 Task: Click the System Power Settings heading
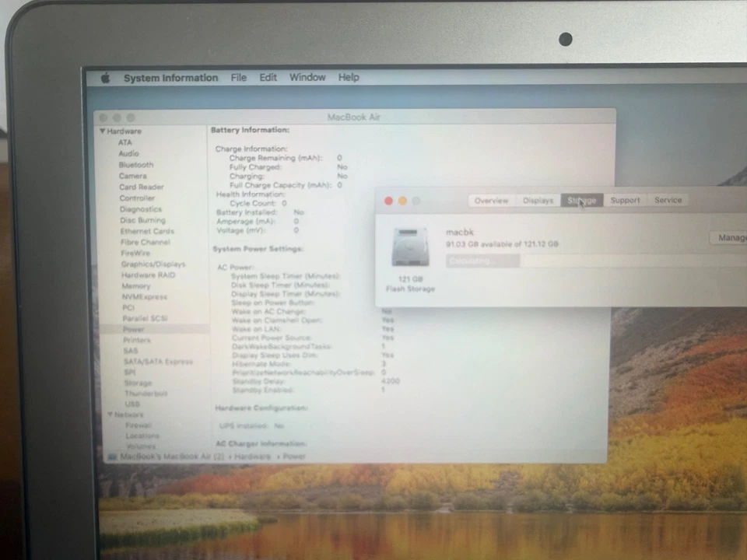coord(258,249)
